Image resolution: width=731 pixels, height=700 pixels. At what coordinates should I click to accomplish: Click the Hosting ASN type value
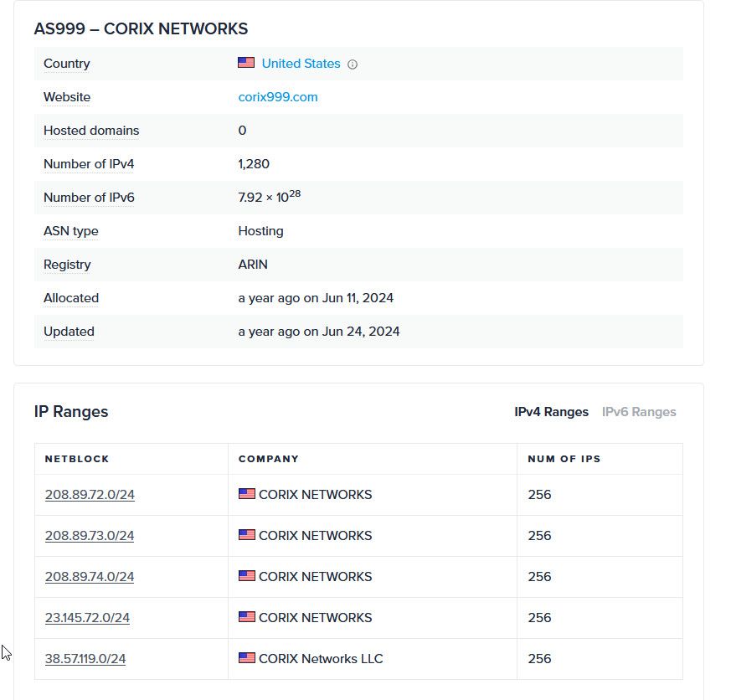click(x=260, y=231)
